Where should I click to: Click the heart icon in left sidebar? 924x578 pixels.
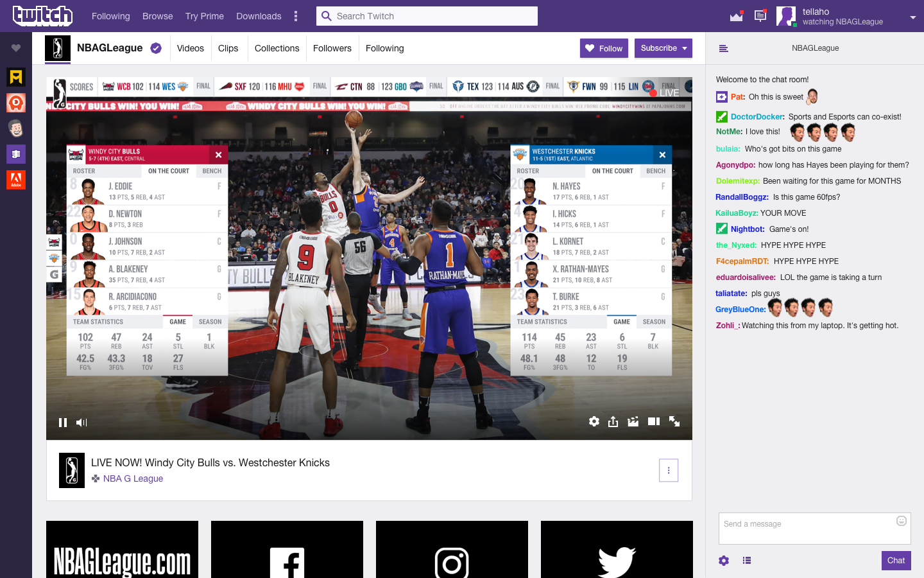(x=16, y=48)
